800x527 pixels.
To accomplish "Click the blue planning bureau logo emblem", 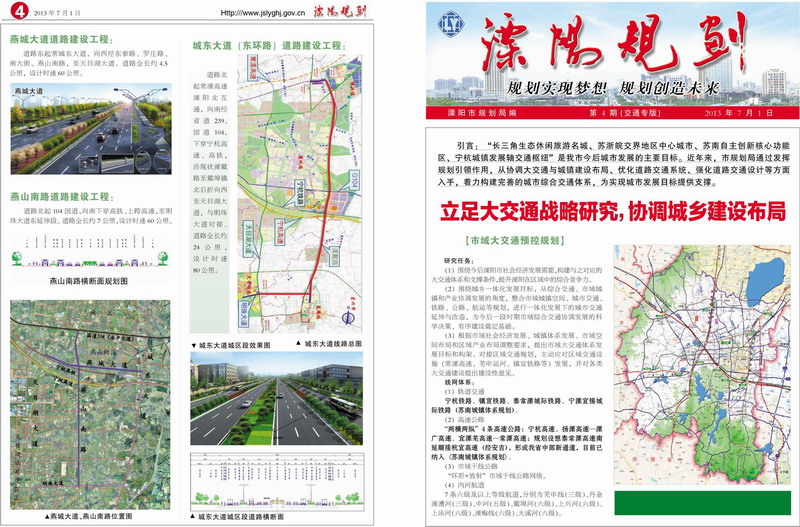I will point(451,23).
